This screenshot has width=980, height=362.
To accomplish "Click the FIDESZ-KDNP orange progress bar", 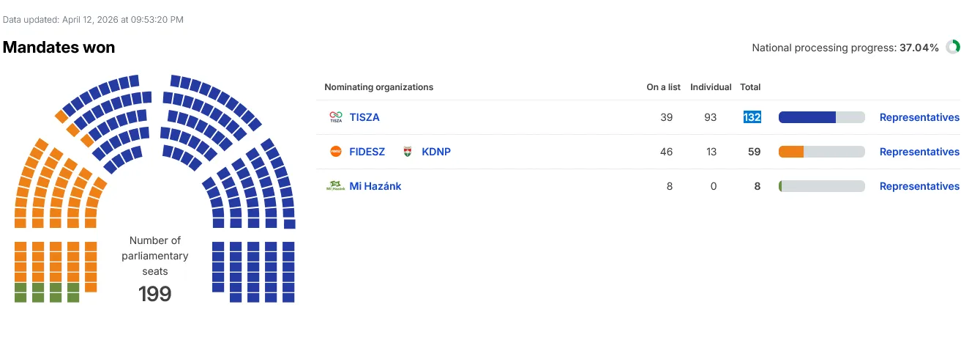I will point(821,152).
